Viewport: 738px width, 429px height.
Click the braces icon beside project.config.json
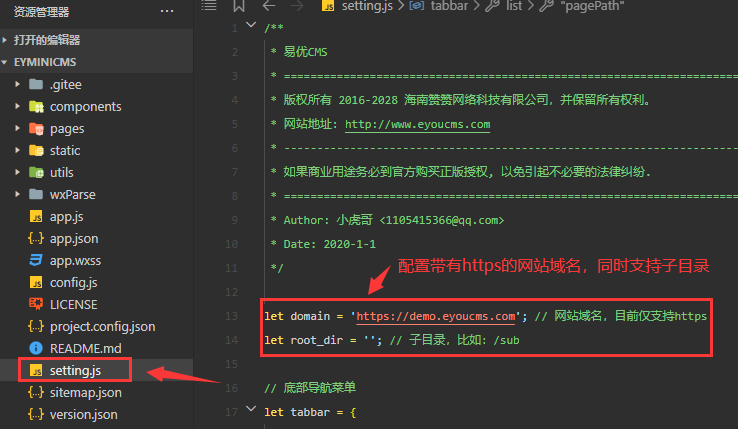[36, 326]
